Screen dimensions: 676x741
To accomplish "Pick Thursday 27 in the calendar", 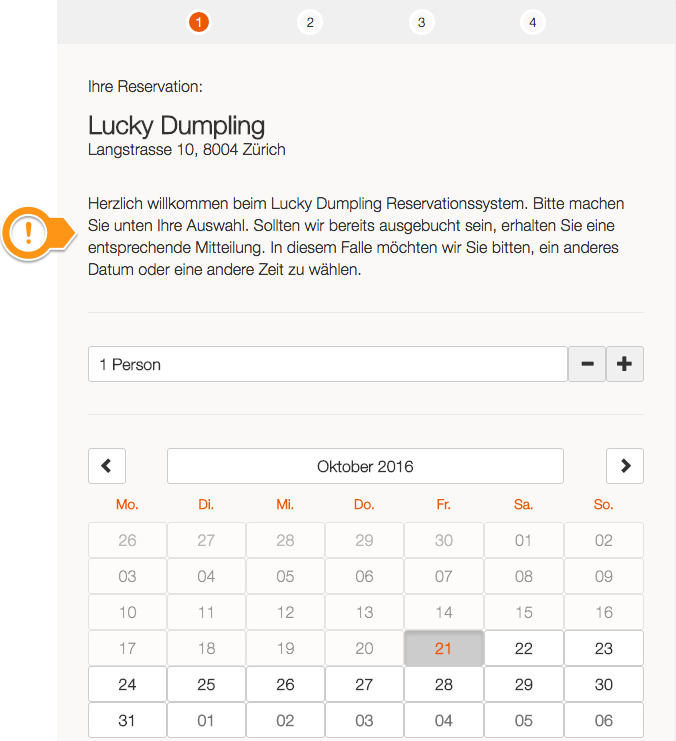I will coord(364,684).
